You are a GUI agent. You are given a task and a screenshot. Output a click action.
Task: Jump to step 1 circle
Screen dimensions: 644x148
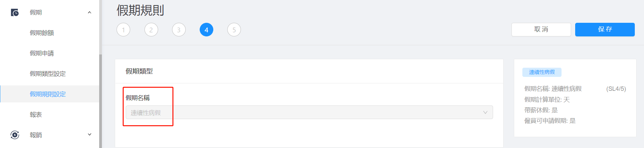123,30
